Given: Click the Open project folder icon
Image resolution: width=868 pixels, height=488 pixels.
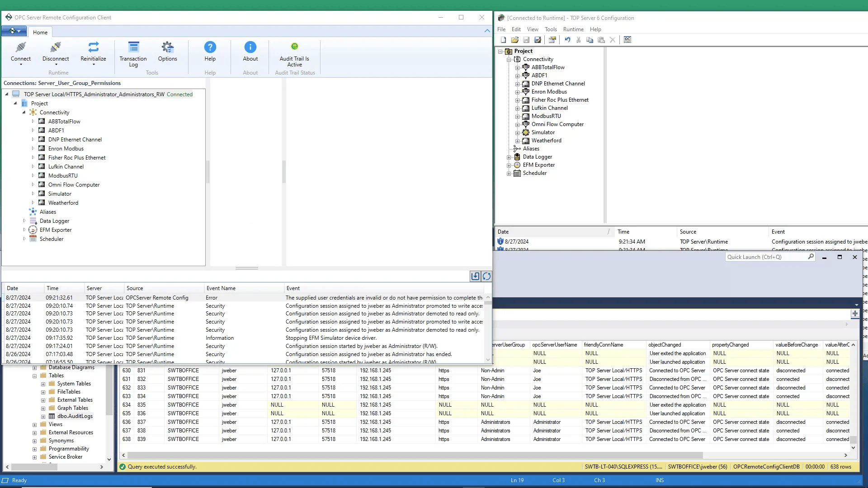Looking at the screenshot, I should 515,40.
